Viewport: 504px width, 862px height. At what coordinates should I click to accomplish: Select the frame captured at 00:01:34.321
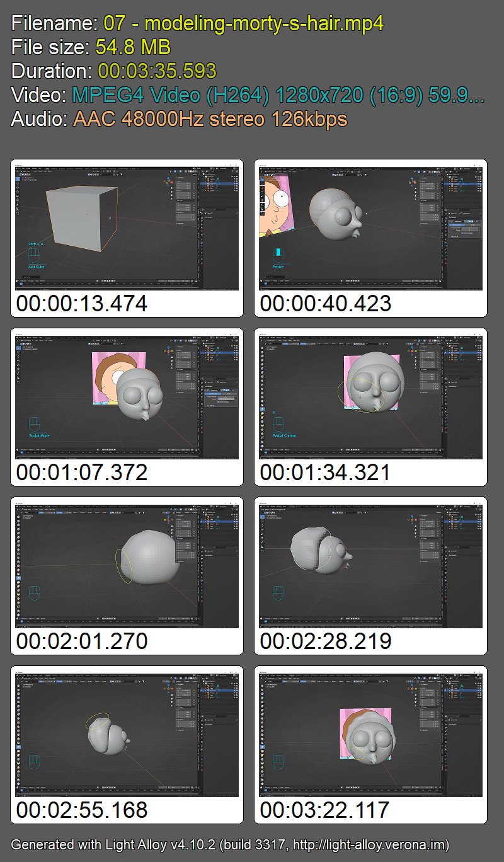click(370, 396)
